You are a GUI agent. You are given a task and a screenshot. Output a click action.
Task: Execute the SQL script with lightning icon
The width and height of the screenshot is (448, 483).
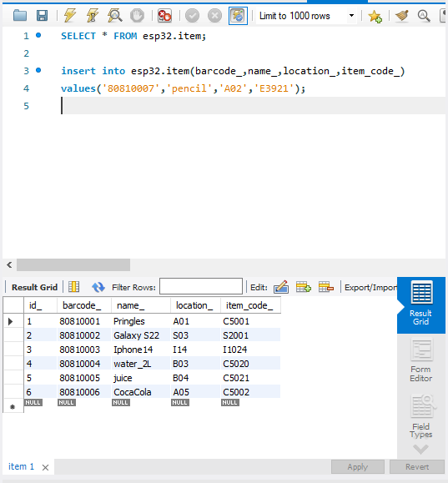coord(69,15)
